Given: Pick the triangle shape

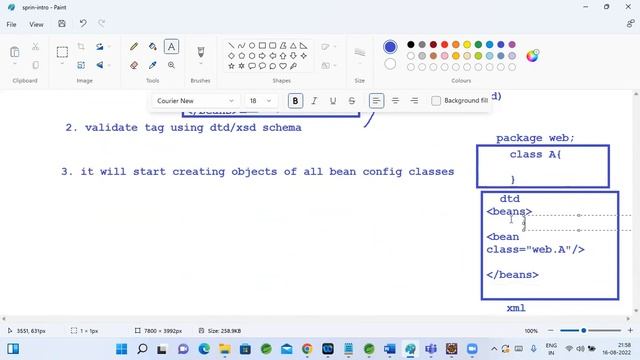Looking at the screenshot, I should [x=293, y=45].
